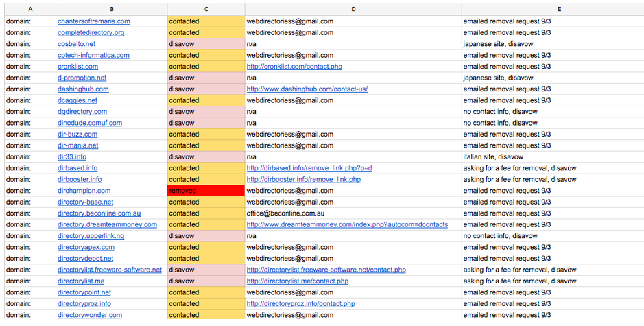Select column B header
The image size is (644, 326).
coord(111,8)
